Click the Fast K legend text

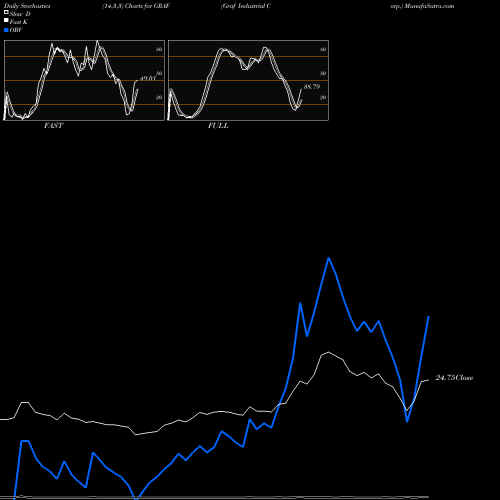19,22
